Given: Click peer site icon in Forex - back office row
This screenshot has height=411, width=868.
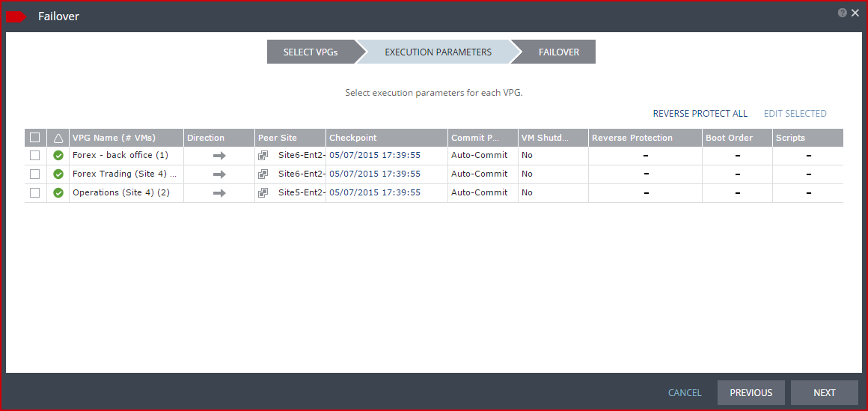Looking at the screenshot, I should point(263,156).
